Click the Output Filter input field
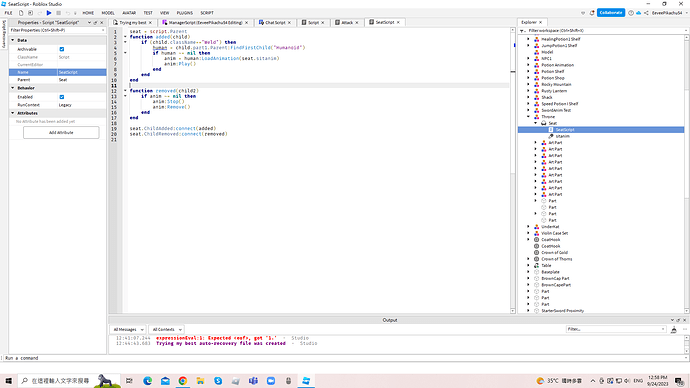This screenshot has height=388, width=690. pyautogui.click(x=616, y=329)
